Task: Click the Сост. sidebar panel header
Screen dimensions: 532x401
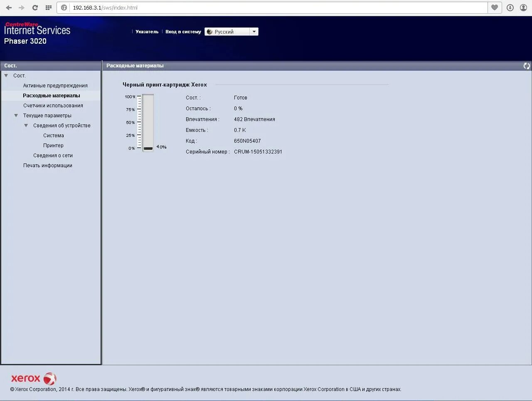Action: 51,66
